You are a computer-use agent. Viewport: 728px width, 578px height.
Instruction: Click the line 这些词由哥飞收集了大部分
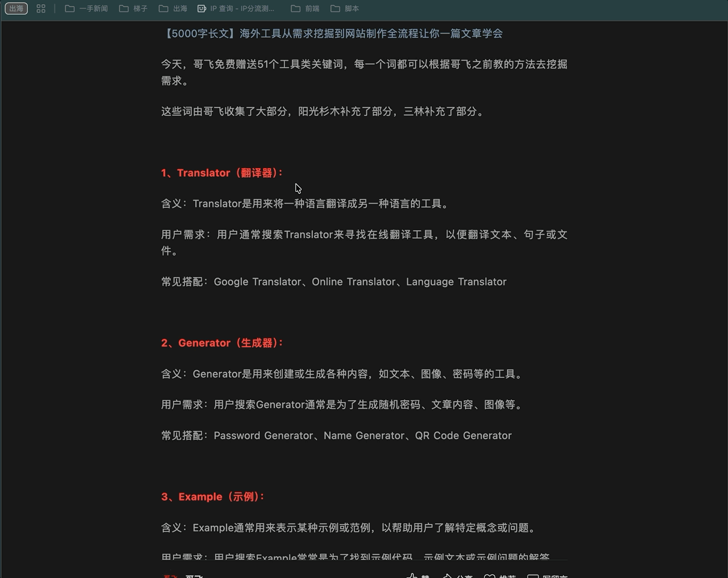pyautogui.click(x=323, y=111)
